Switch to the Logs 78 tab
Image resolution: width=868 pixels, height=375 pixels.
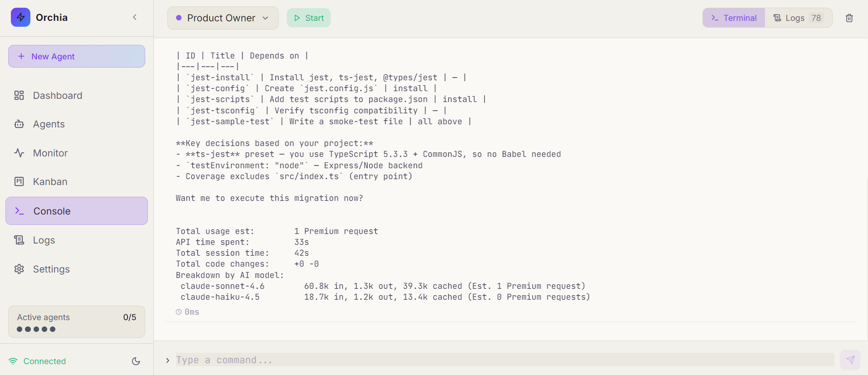pos(799,18)
